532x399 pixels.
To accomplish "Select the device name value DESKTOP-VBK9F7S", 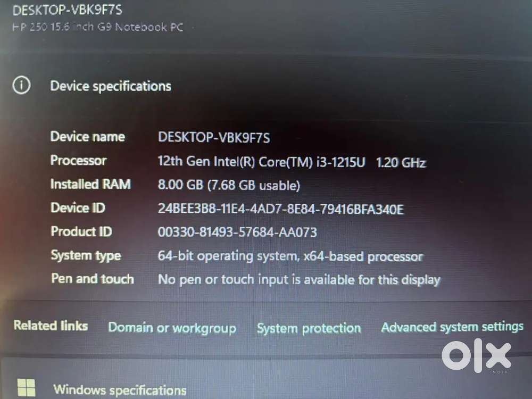I will click(x=214, y=137).
